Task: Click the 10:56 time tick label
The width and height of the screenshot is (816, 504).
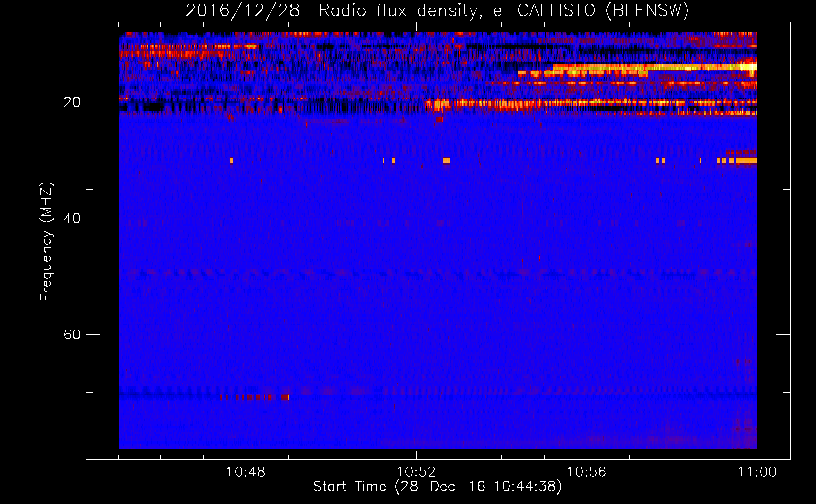Action: 587,472
